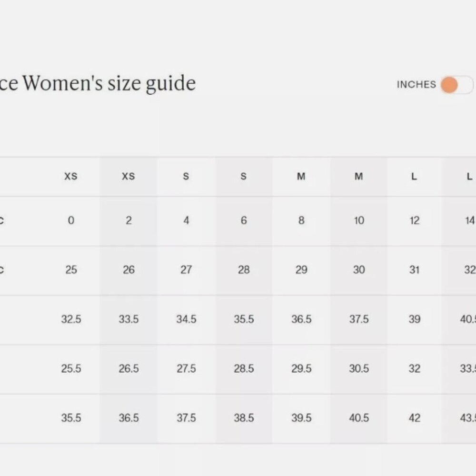Choose size 10 cell
Viewport: 476px width, 476px height.
pos(359,220)
